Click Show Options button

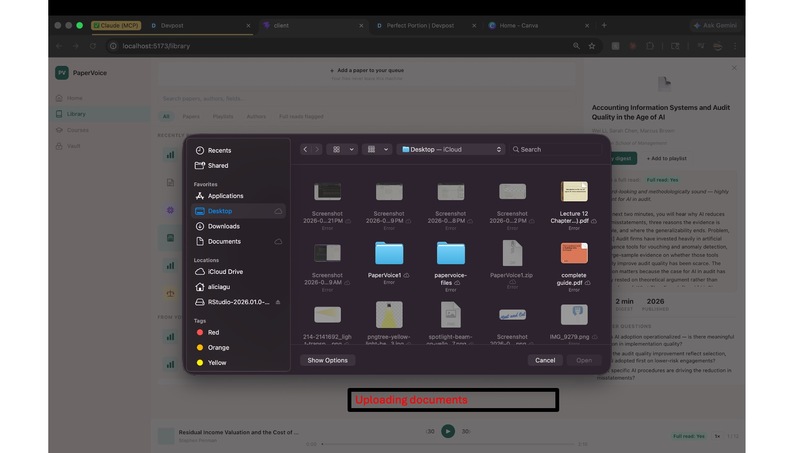[x=327, y=360]
